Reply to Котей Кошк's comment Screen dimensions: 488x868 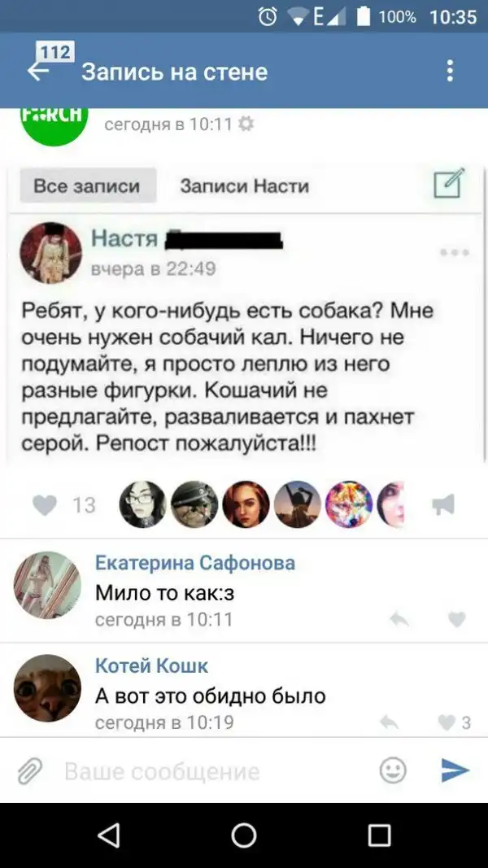coord(390,722)
